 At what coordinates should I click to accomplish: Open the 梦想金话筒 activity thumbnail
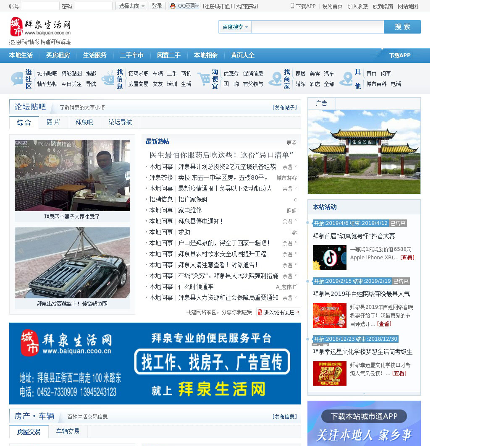[330, 373]
